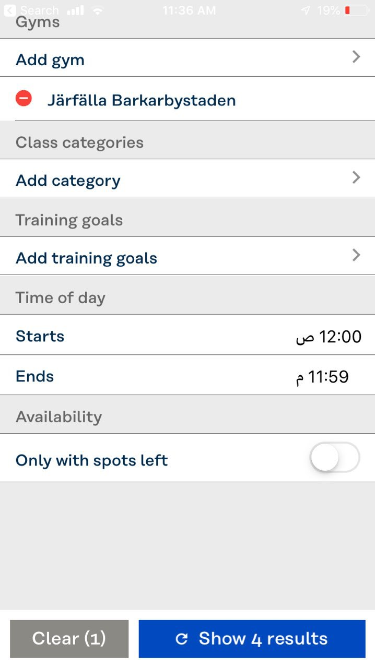Image resolution: width=375 pixels, height=667 pixels.
Task: Tap the refresh icon in Show results
Action: (182, 638)
